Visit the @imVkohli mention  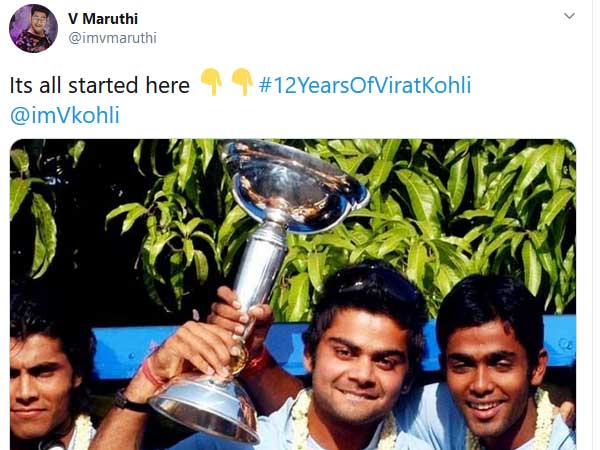coord(65,115)
